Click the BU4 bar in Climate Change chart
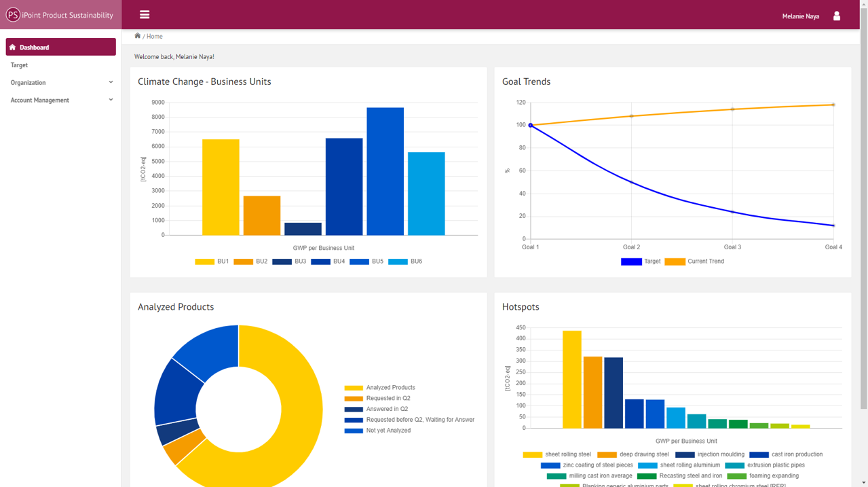This screenshot has width=868, height=487. click(x=344, y=187)
